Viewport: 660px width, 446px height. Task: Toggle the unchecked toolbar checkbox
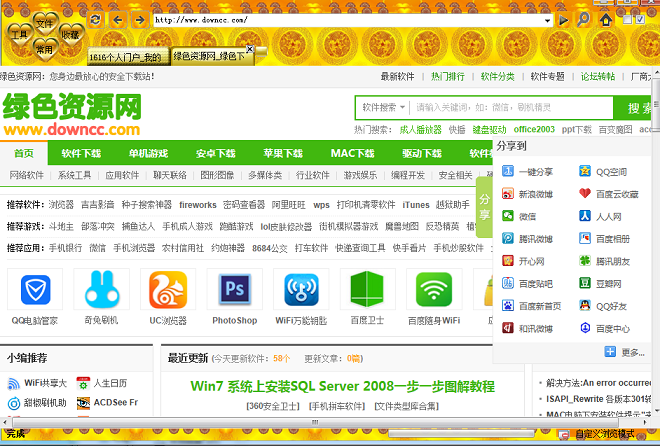tap(627, 19)
